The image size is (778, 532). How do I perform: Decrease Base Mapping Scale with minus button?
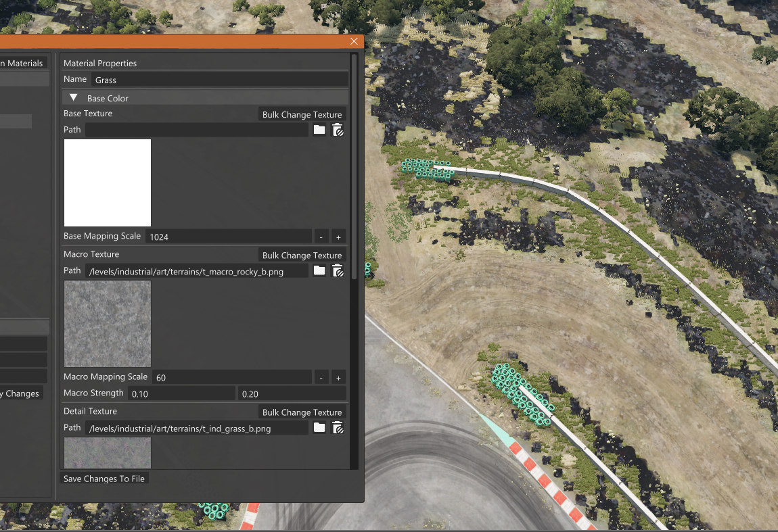(321, 237)
